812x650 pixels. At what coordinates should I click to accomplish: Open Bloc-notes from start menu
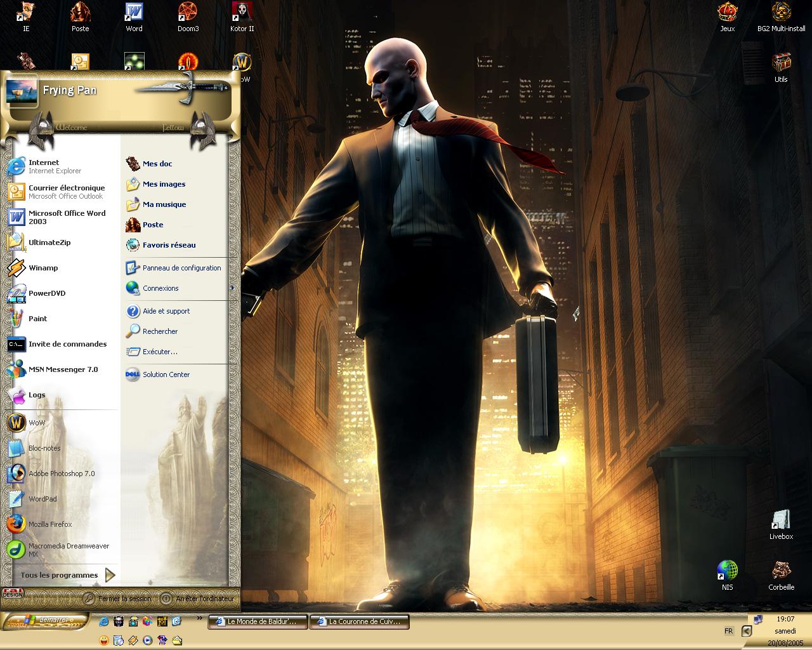pyautogui.click(x=61, y=448)
